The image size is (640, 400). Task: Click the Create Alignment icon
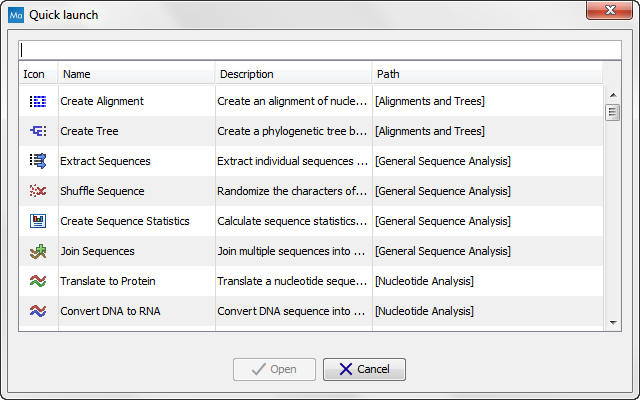(38, 101)
